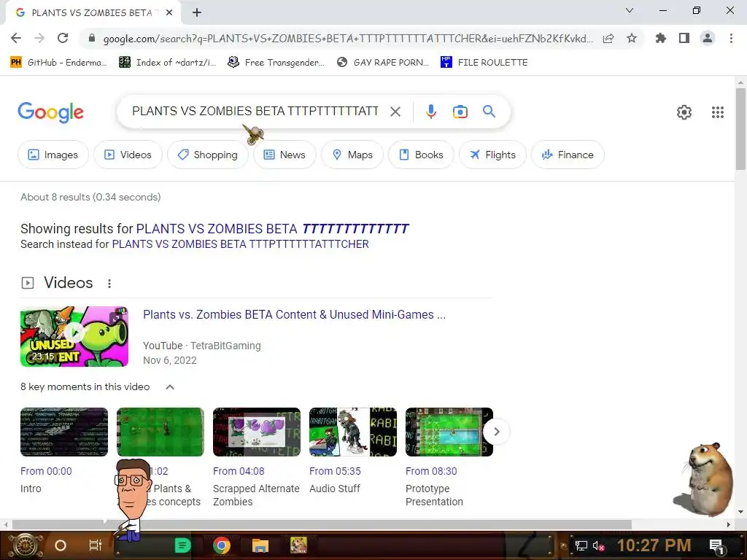Open the tab search chevron
Viewport: 747px width, 560px height.
click(x=630, y=10)
